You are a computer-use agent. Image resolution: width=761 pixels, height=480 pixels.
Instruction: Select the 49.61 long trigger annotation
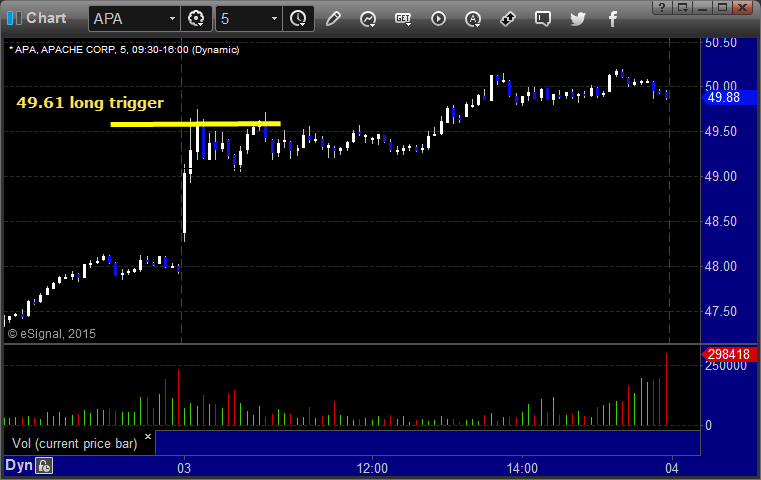point(90,102)
